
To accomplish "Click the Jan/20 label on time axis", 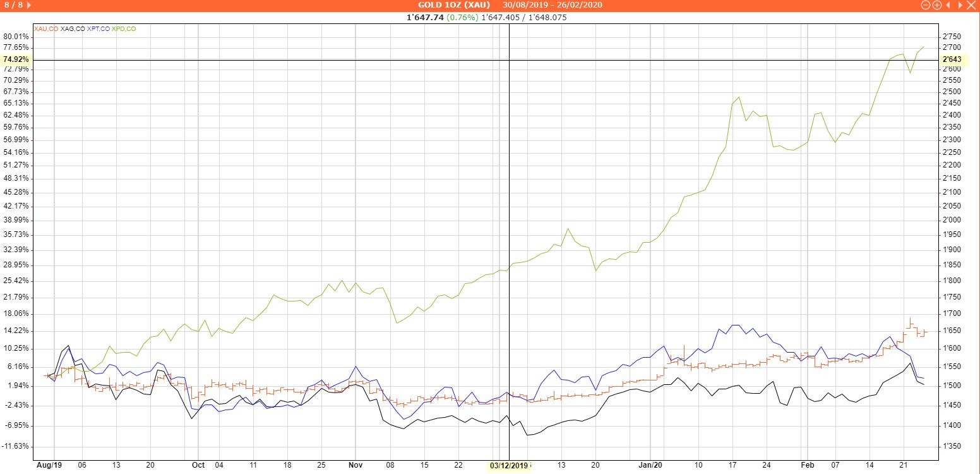I will click(650, 465).
